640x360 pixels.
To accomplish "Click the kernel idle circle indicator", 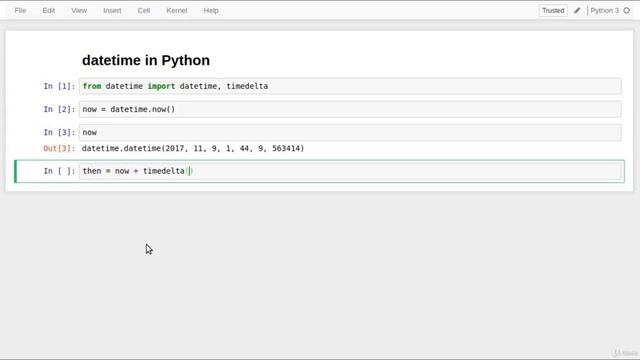I will [x=627, y=11].
